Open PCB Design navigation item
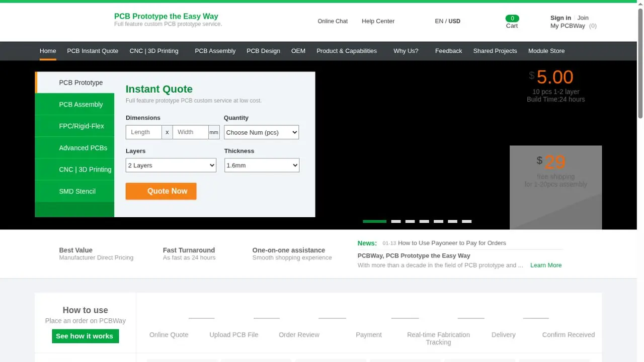The width and height of the screenshot is (644, 362). point(263,51)
